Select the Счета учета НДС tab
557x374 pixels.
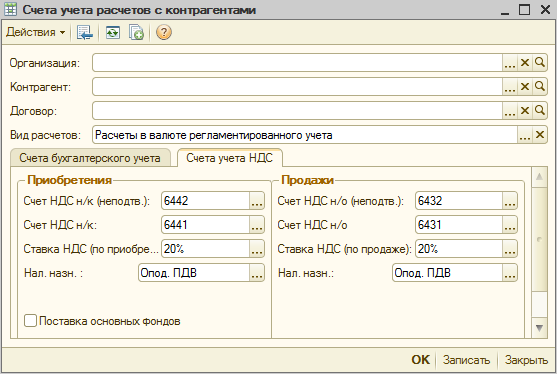pyautogui.click(x=229, y=158)
